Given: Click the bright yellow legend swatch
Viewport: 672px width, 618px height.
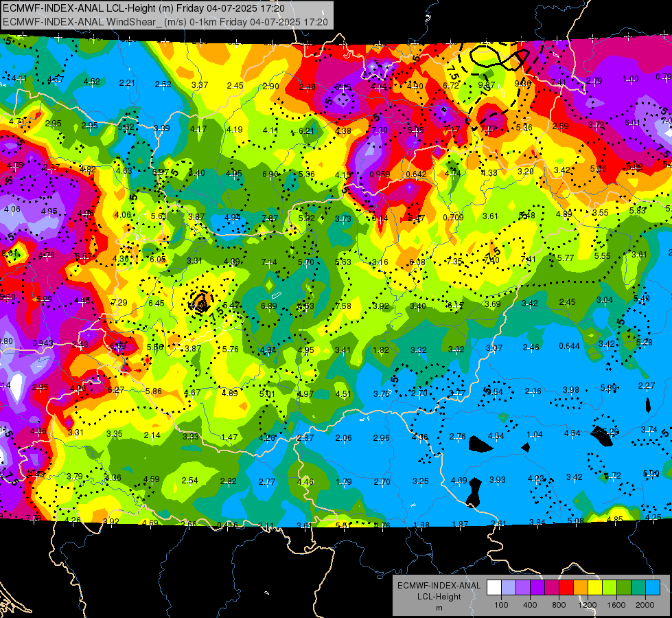Looking at the screenshot, I should (595, 588).
